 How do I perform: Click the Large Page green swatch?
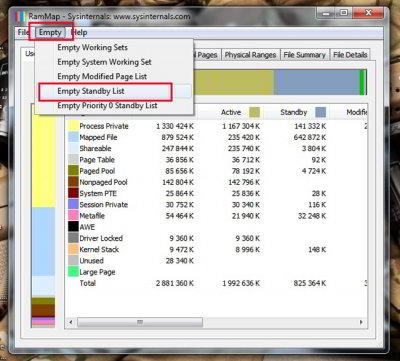[73, 272]
